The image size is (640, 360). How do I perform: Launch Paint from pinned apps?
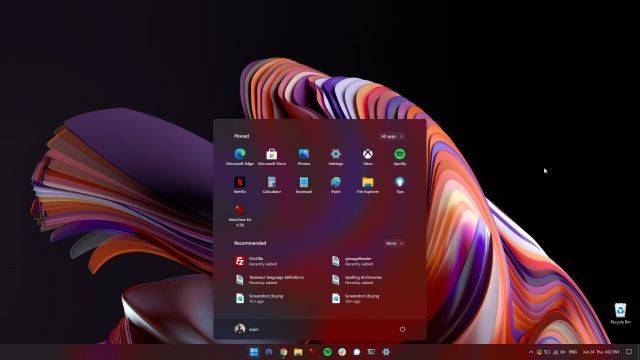pyautogui.click(x=336, y=185)
